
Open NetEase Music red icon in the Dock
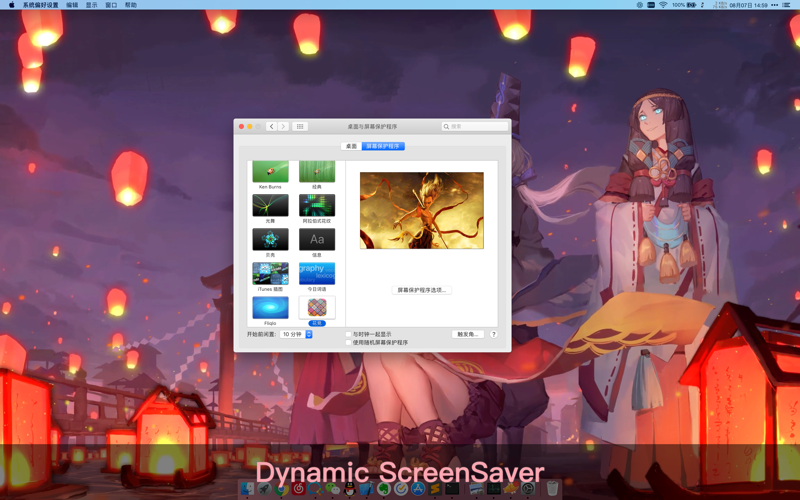[298, 489]
